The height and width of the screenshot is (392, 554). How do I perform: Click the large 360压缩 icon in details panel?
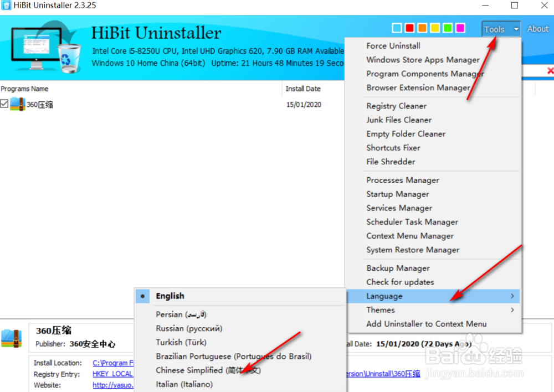(12, 338)
